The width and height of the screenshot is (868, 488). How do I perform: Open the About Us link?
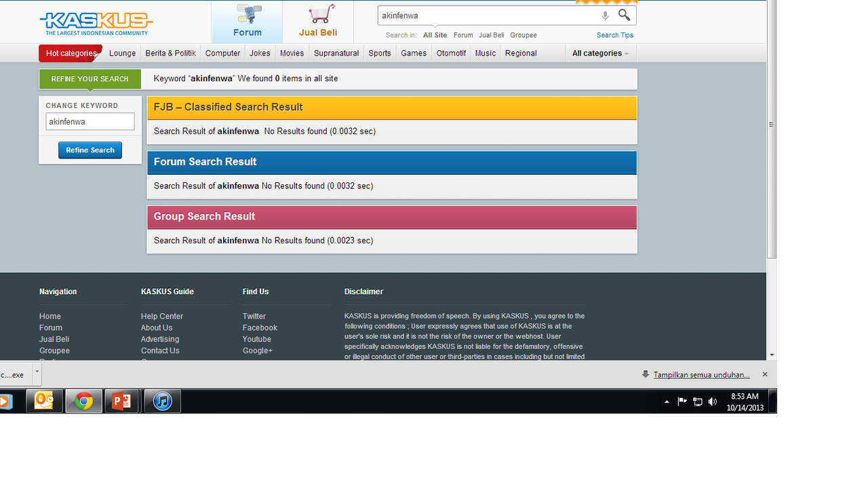pyautogui.click(x=157, y=328)
